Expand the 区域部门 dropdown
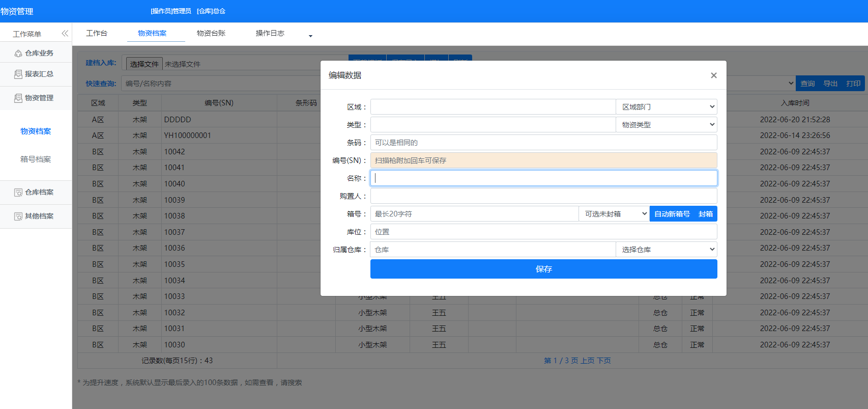The width and height of the screenshot is (868, 409). [666, 107]
